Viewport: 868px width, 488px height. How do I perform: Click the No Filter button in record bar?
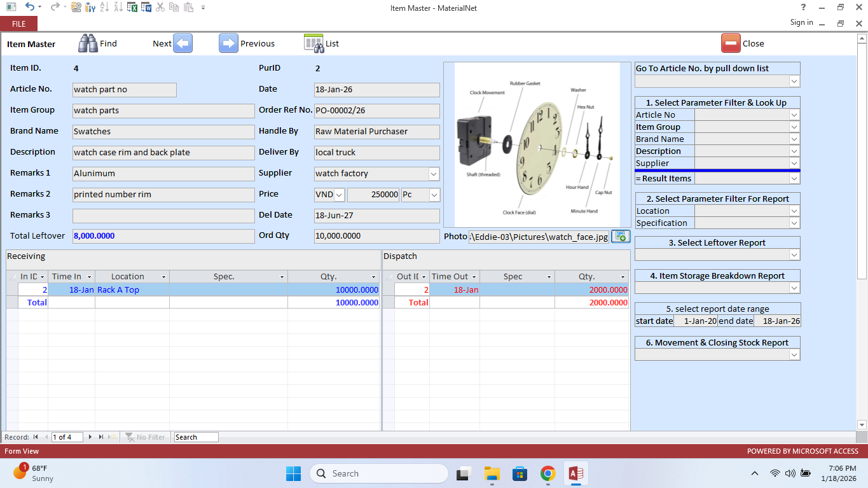[146, 437]
